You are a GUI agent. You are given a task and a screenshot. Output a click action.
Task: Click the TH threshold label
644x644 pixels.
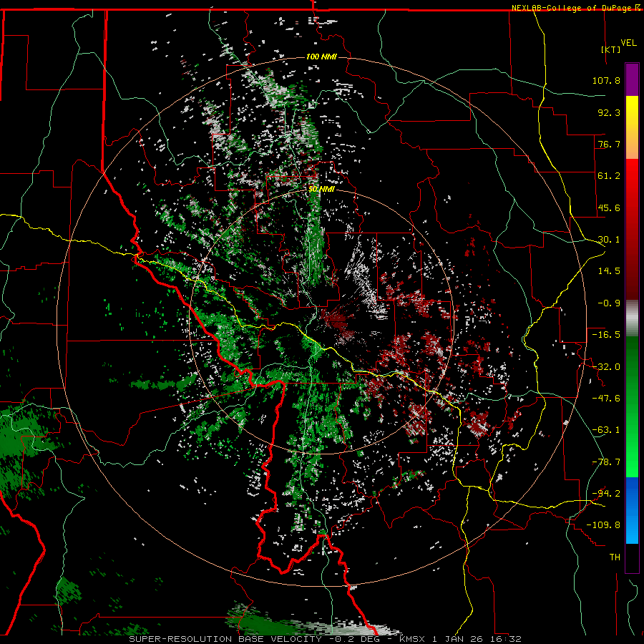click(x=615, y=557)
